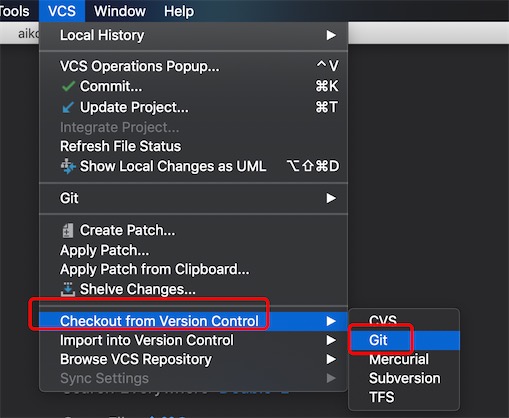Open the Window menu
Screen dimensions: 509x418
(120, 11)
